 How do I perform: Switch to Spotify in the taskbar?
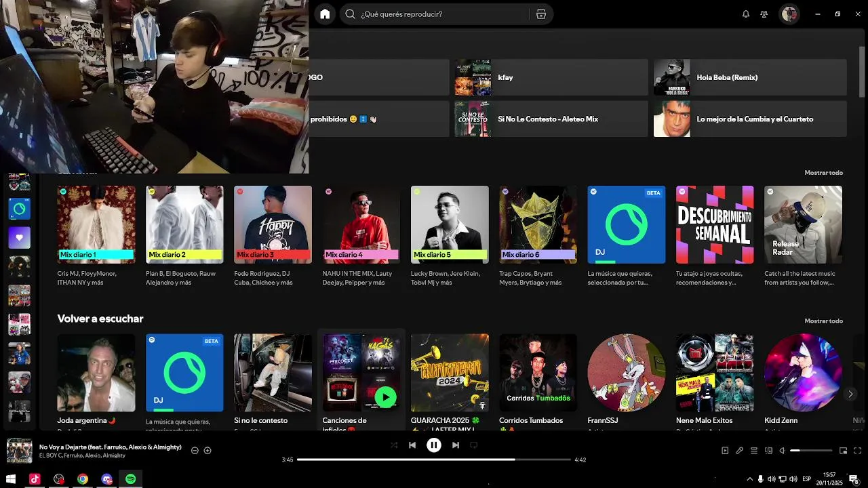point(131,479)
